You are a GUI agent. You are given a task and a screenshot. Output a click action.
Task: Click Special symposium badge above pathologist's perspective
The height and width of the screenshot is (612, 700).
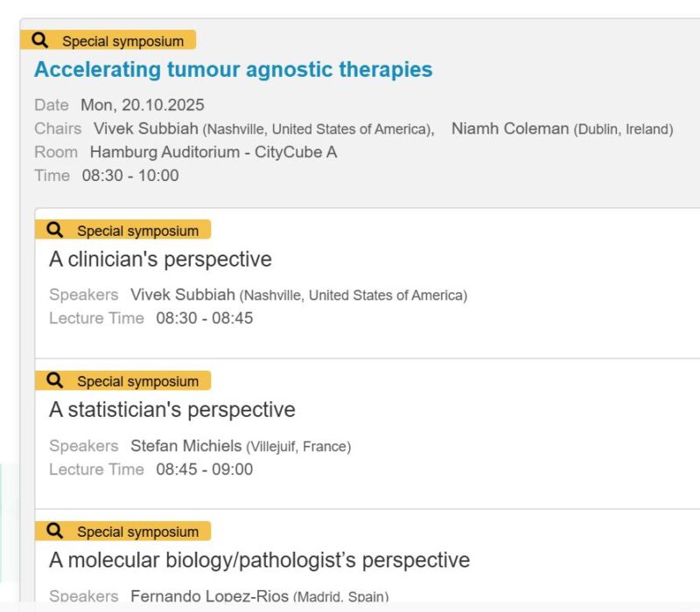(137, 532)
